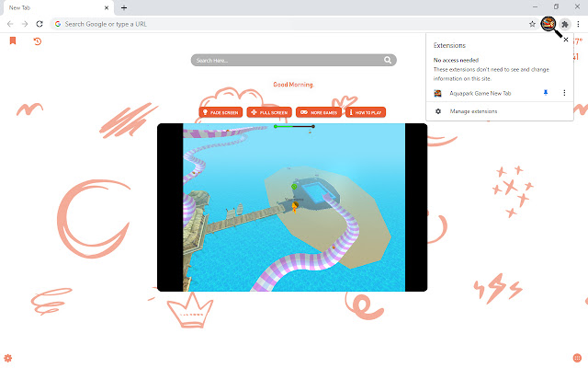588x368 pixels.
Task: Click the Full Screen button
Action: (x=269, y=112)
